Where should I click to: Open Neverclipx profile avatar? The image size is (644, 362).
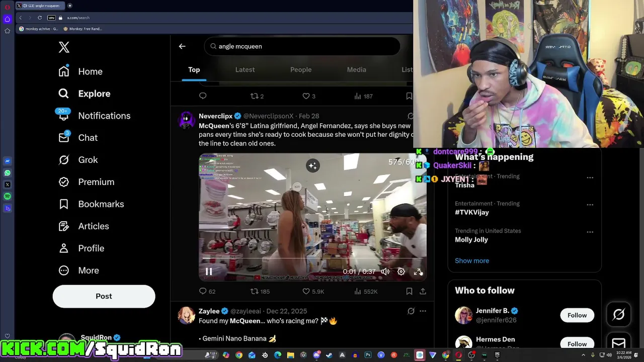(x=187, y=120)
